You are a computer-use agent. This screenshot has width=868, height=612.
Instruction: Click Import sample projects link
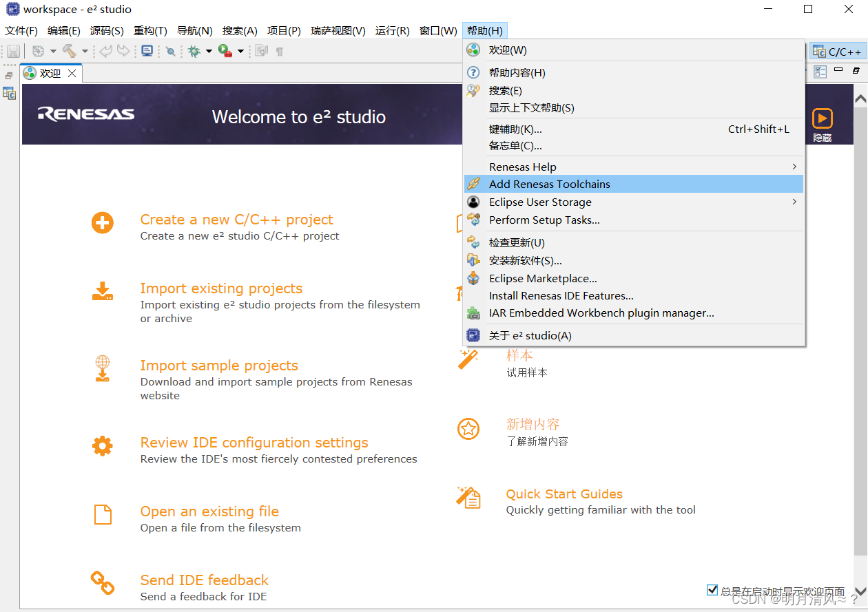(x=219, y=366)
